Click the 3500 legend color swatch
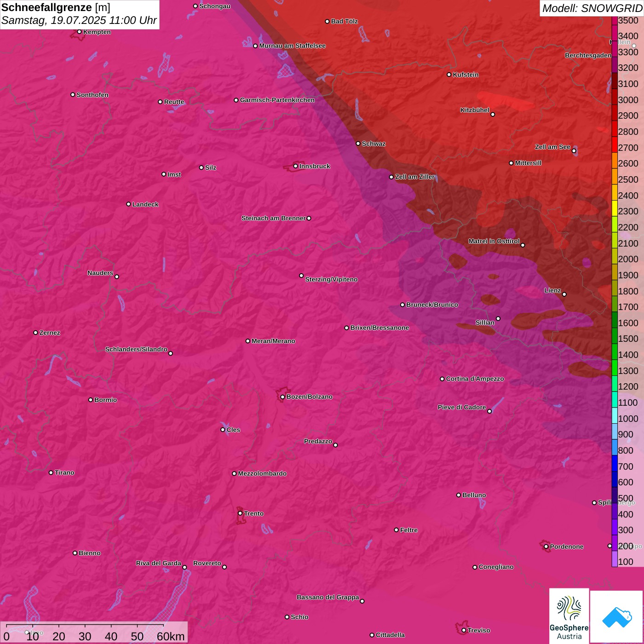 pyautogui.click(x=615, y=20)
